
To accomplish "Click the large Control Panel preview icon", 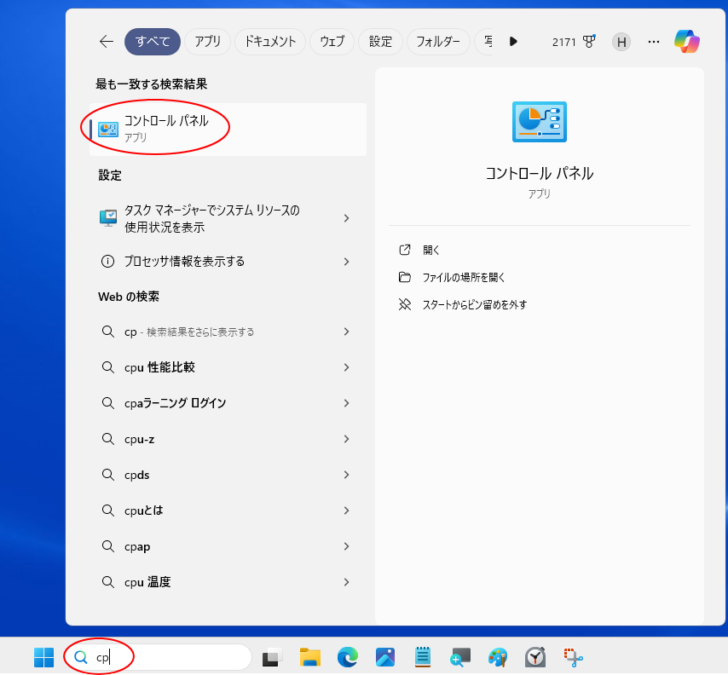I will click(539, 122).
